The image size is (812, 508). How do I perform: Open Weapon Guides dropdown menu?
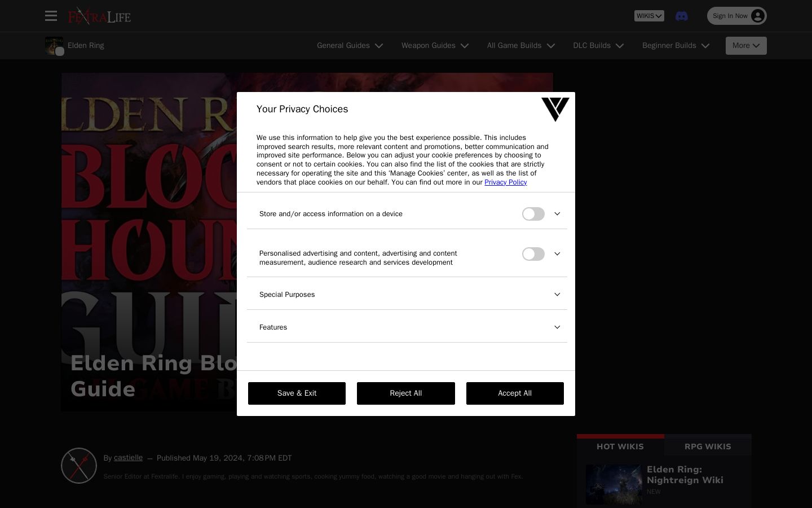[x=435, y=46]
